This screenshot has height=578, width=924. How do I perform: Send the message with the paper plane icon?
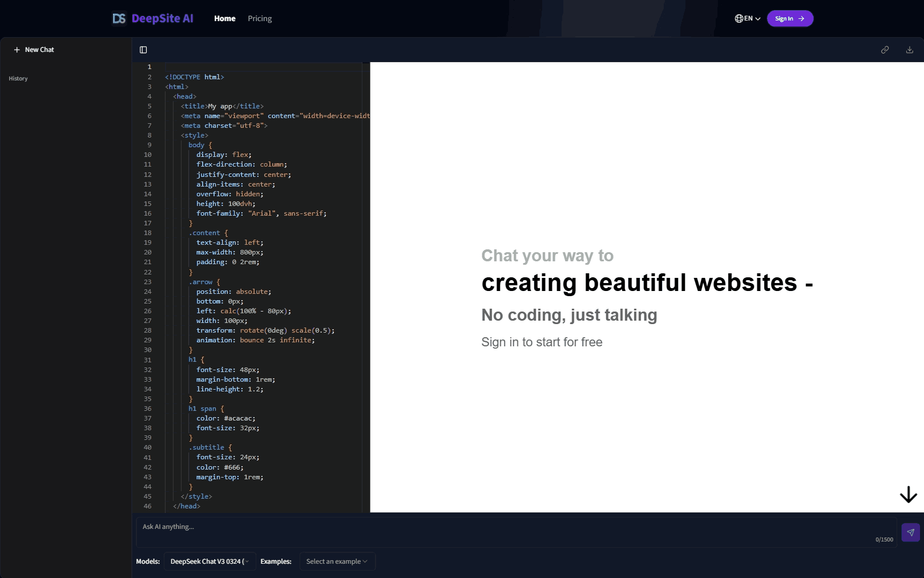910,532
